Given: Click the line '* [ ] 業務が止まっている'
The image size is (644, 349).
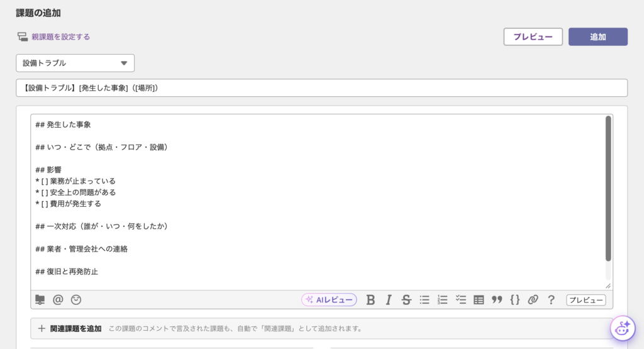Looking at the screenshot, I should [x=75, y=181].
